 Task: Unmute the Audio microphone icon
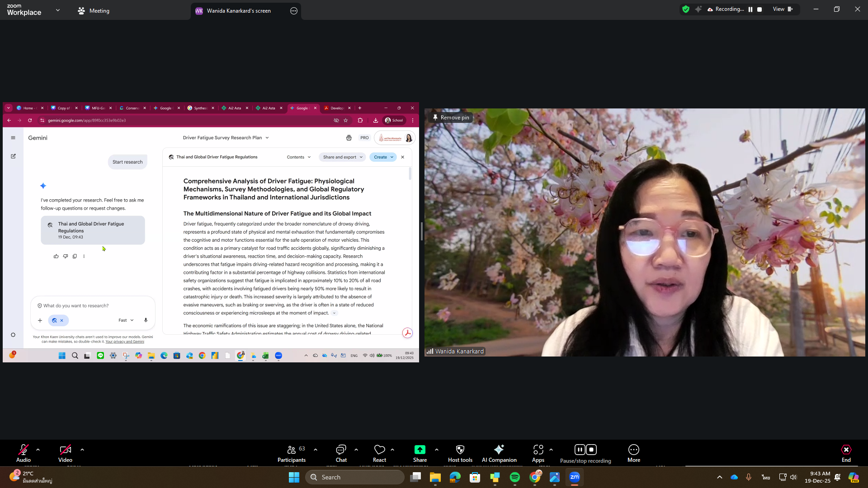point(24,450)
